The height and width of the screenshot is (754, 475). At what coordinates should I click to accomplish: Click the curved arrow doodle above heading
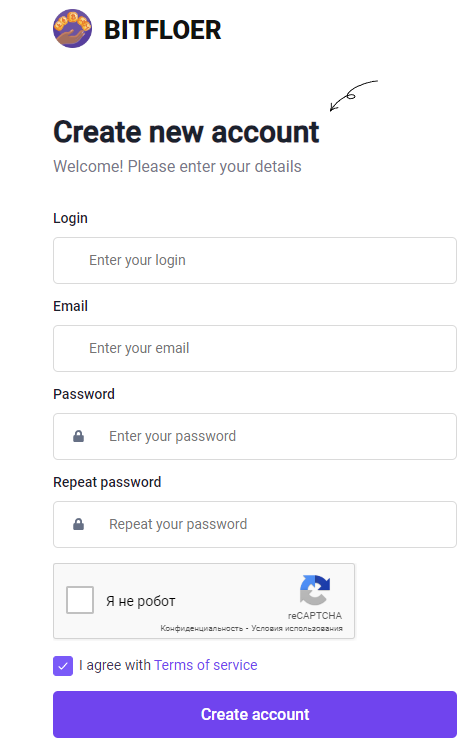[353, 96]
